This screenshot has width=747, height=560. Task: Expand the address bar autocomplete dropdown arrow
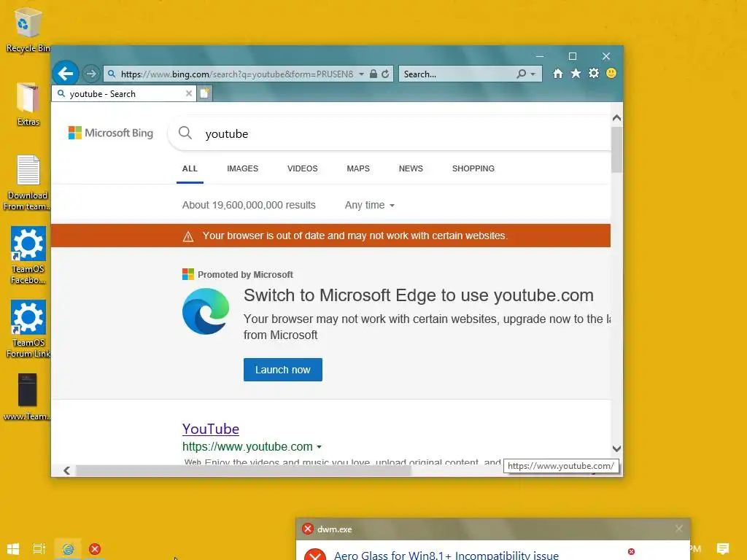pyautogui.click(x=362, y=74)
